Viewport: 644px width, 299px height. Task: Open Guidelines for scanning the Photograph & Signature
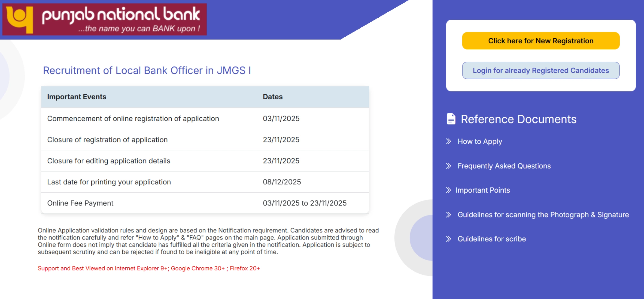tap(543, 215)
